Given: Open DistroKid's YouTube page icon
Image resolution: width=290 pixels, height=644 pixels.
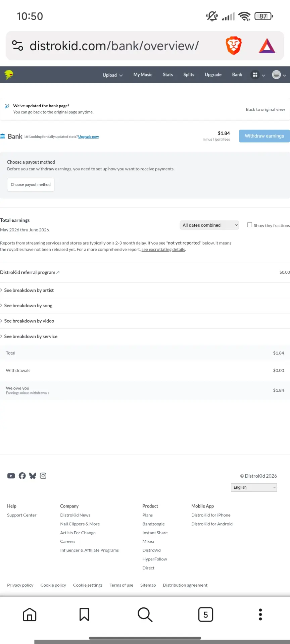Looking at the screenshot, I should 11,476.
